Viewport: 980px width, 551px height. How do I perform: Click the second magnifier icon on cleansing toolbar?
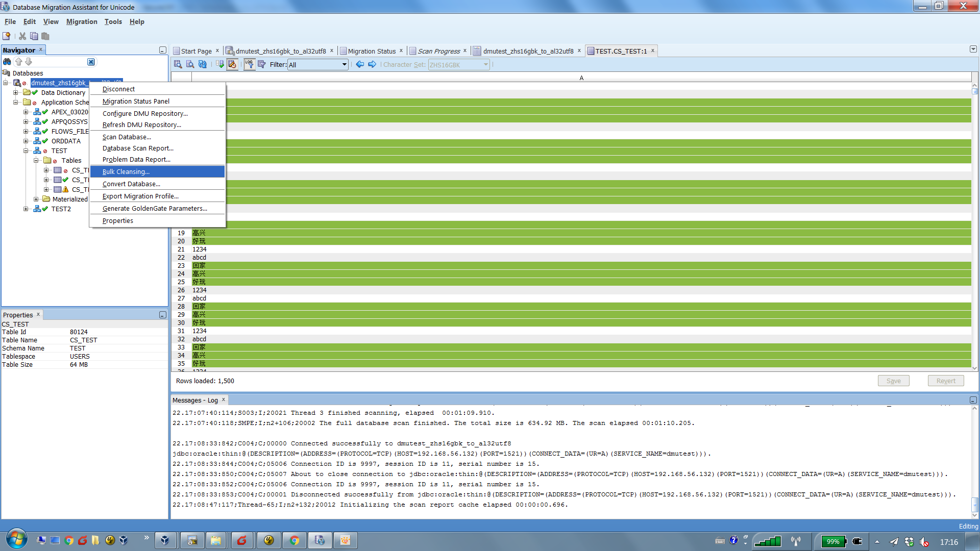pyautogui.click(x=190, y=64)
